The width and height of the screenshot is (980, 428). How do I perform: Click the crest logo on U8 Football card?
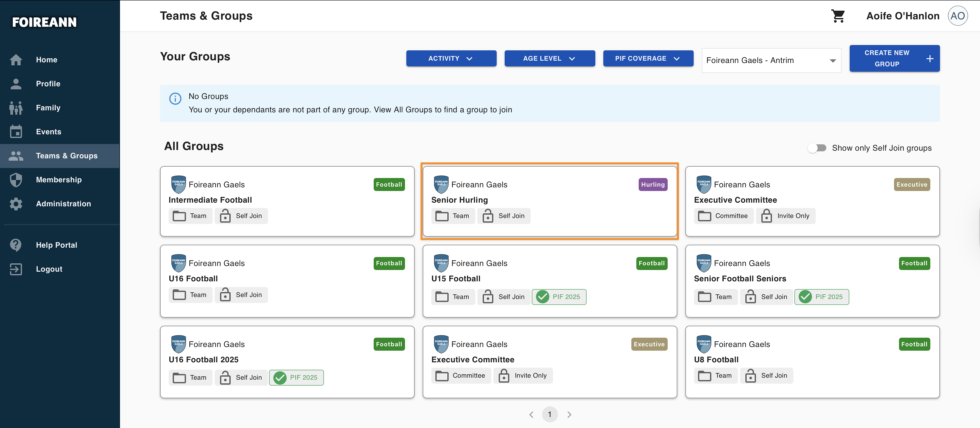click(x=704, y=344)
